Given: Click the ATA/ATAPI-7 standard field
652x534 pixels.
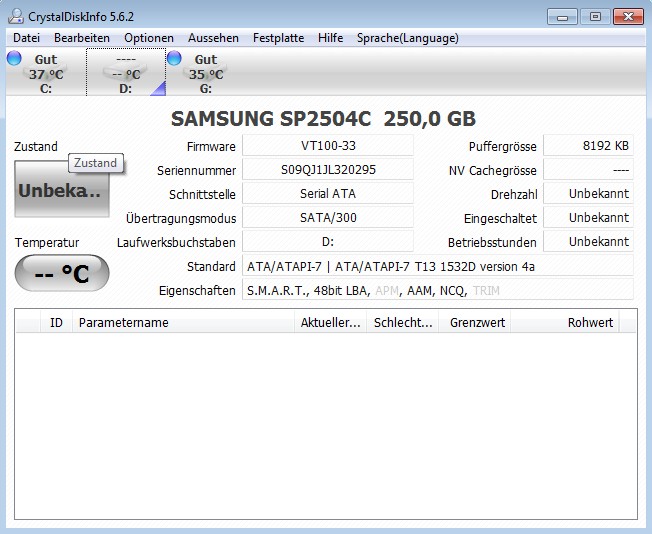Looking at the screenshot, I should click(x=438, y=266).
